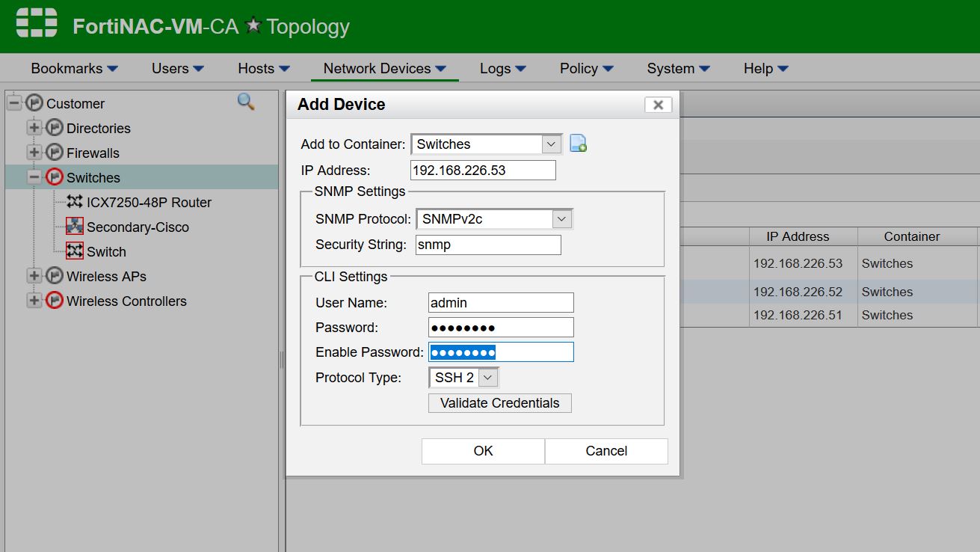Select the Customer root label
980x552 pixels.
coord(75,103)
